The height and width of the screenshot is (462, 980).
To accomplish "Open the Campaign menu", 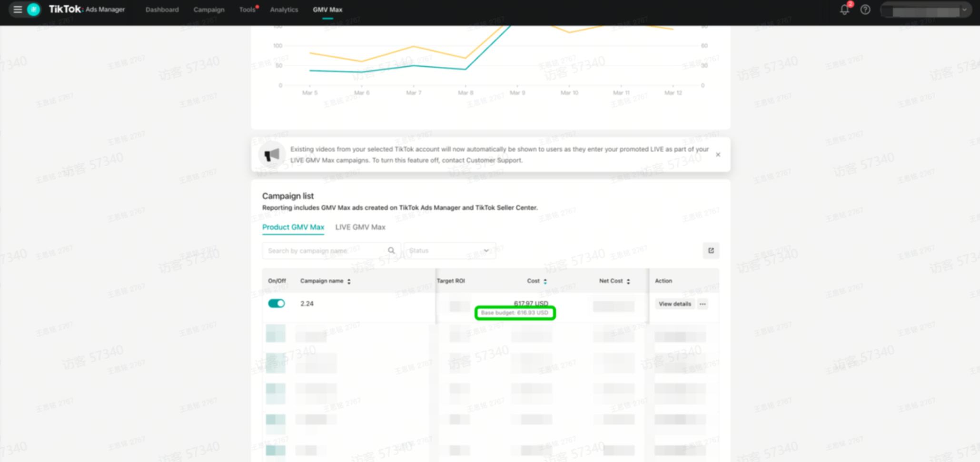I will pos(209,10).
